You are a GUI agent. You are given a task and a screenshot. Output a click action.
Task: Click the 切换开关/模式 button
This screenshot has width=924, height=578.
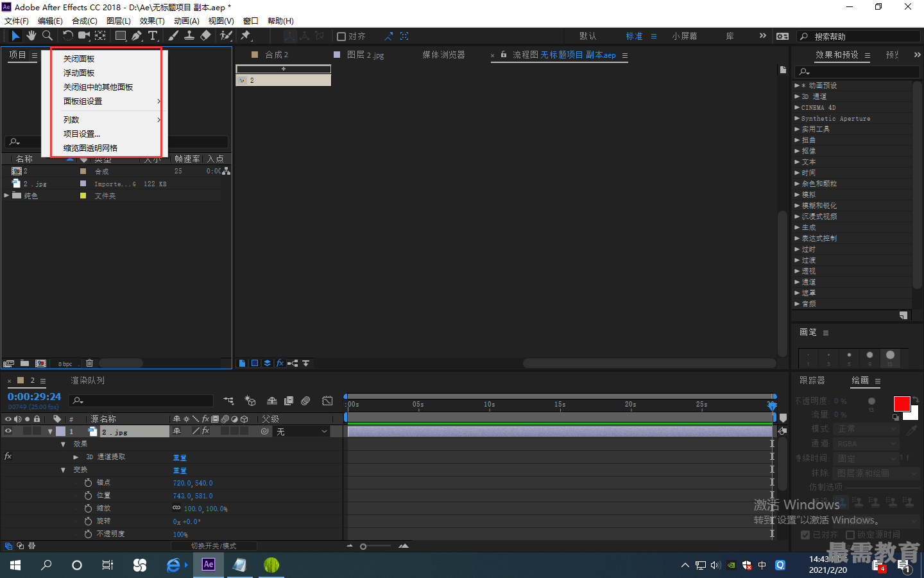pos(214,546)
